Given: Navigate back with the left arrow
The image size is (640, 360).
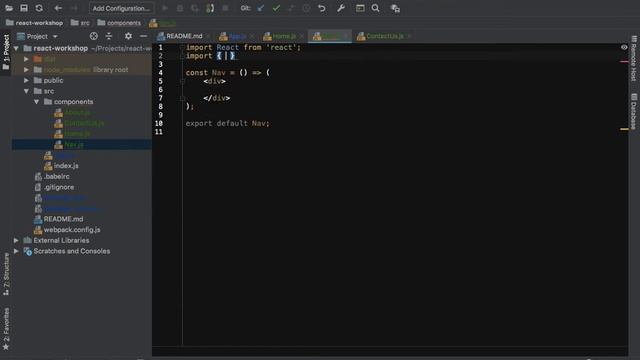Looking at the screenshot, I should [58, 8].
